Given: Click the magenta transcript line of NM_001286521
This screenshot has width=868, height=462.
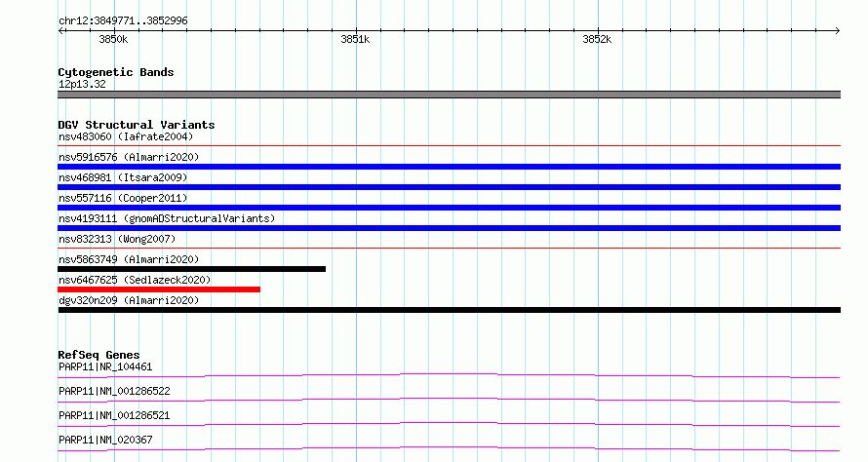Looking at the screenshot, I should [x=449, y=424].
